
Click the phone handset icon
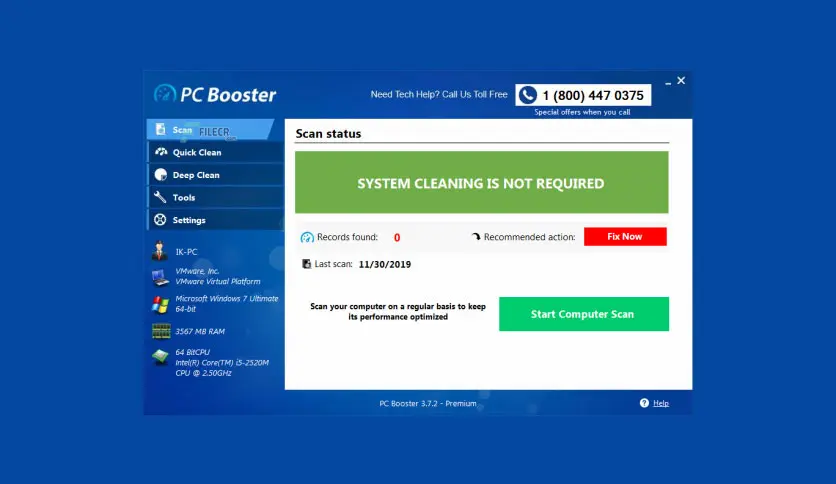(528, 95)
